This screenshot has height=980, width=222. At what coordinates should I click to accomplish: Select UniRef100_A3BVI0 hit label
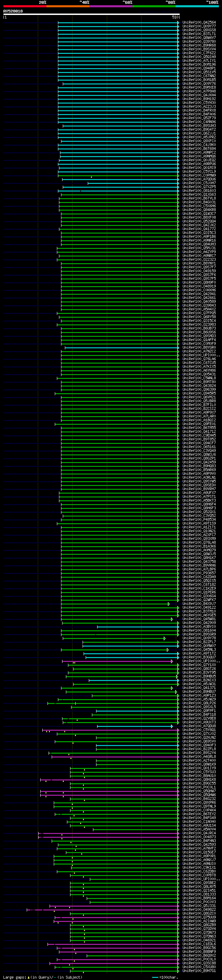199,626
